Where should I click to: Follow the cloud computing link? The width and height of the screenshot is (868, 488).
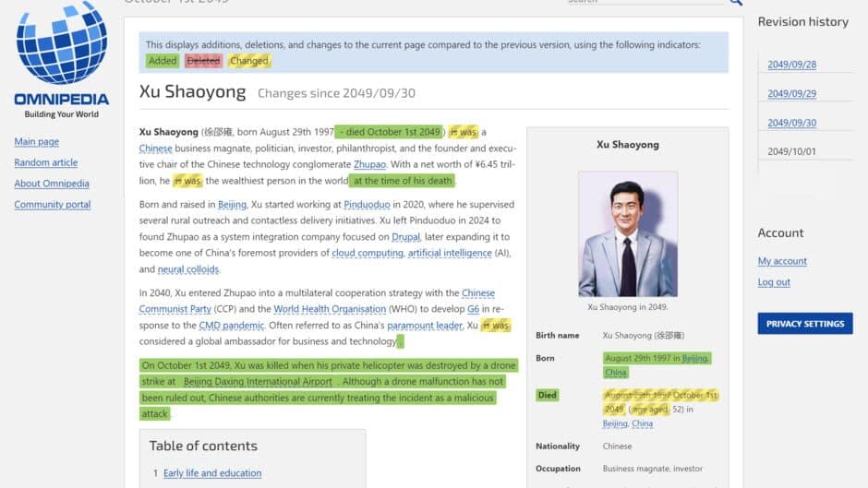(x=368, y=254)
